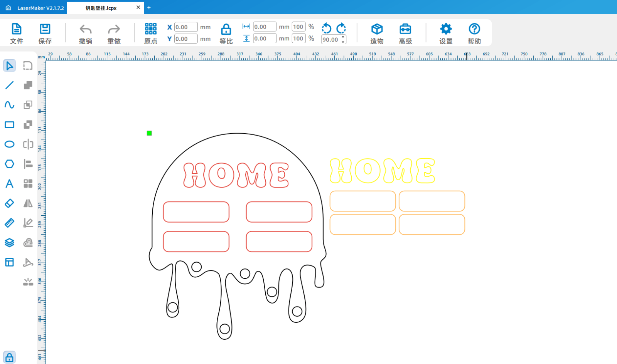Toggle the aspect ratio lock (等比)

(x=226, y=33)
